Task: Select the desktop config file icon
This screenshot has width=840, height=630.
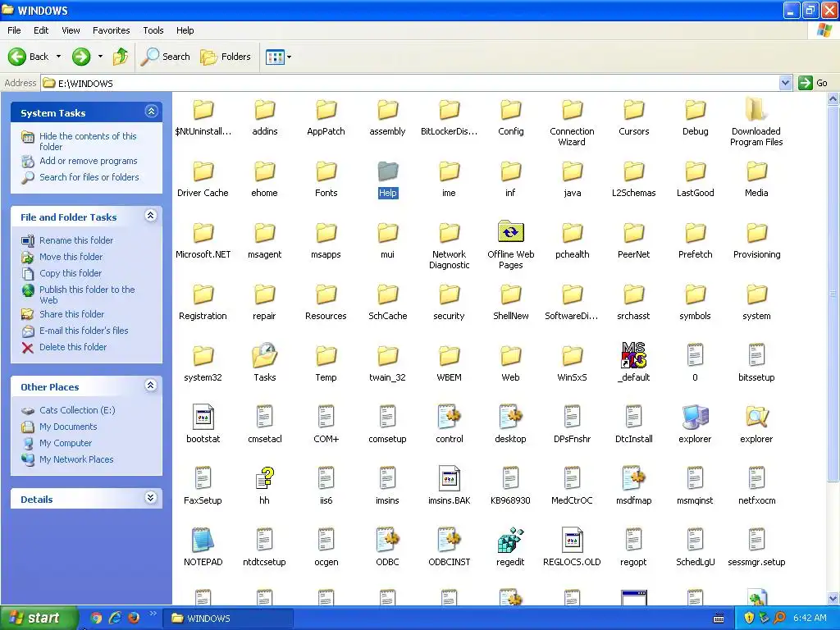Action: pos(510,417)
